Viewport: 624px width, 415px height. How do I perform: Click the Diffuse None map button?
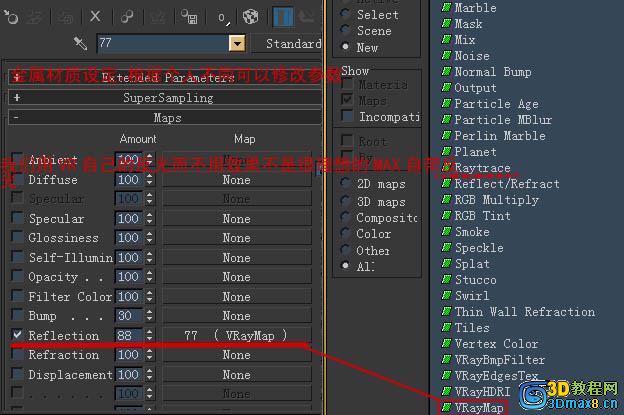[237, 179]
